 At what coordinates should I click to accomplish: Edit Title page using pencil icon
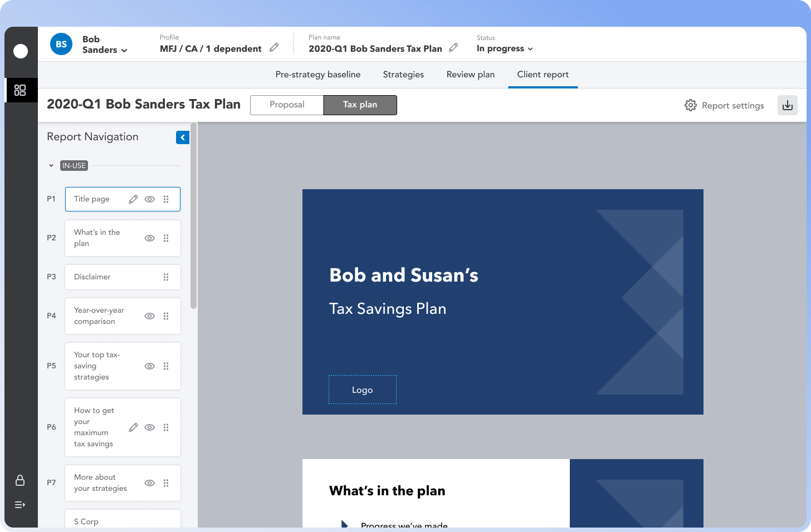click(133, 199)
